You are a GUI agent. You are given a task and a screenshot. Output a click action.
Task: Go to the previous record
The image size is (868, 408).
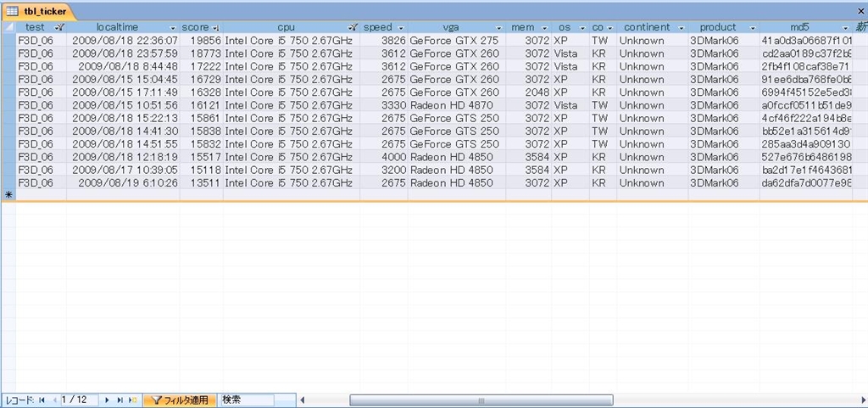[55, 400]
